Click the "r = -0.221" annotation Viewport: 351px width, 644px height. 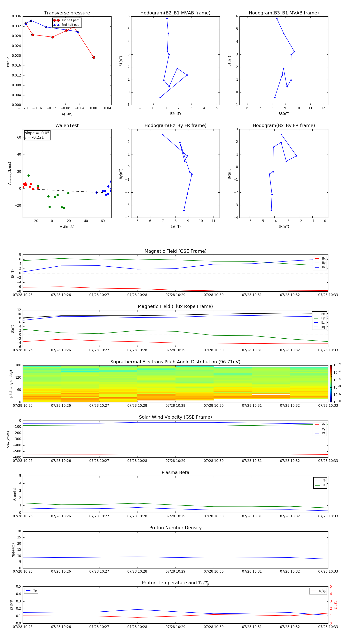[35, 137]
